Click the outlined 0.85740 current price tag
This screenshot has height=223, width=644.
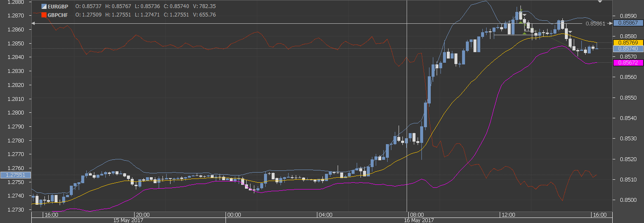click(x=628, y=49)
